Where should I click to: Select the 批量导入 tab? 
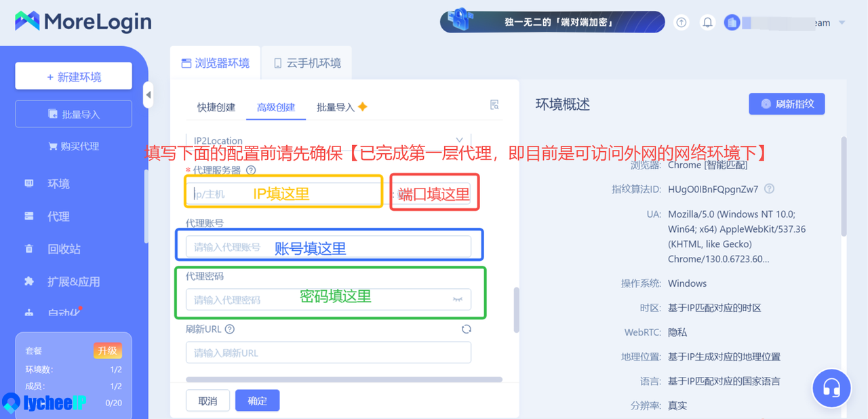pos(336,107)
